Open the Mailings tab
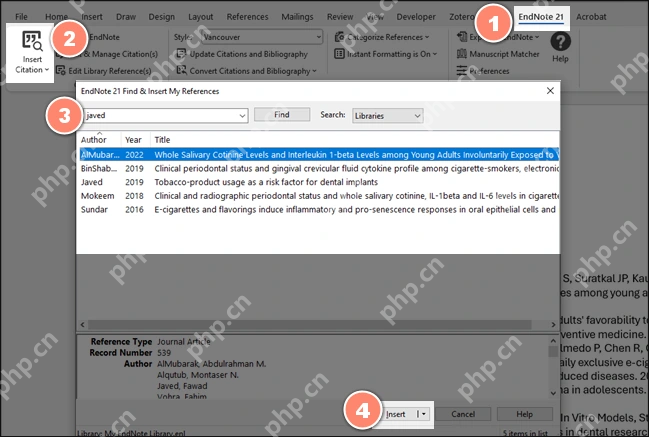This screenshot has height=437, width=649. pos(297,17)
